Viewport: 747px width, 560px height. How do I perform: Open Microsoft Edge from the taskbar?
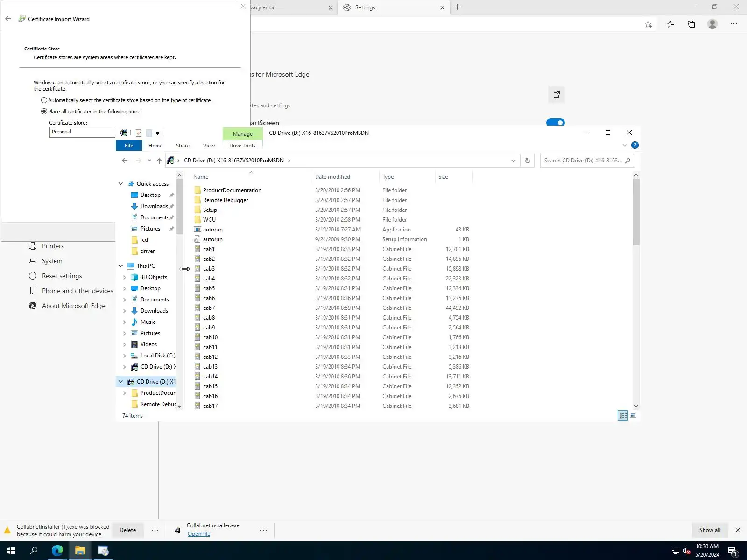57,551
